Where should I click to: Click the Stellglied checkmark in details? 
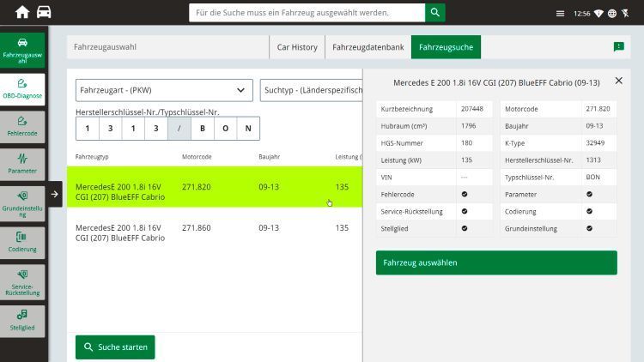click(x=465, y=228)
